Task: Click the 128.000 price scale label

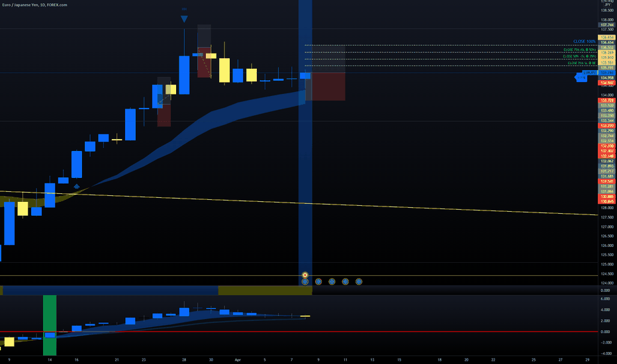Action: coord(607,208)
